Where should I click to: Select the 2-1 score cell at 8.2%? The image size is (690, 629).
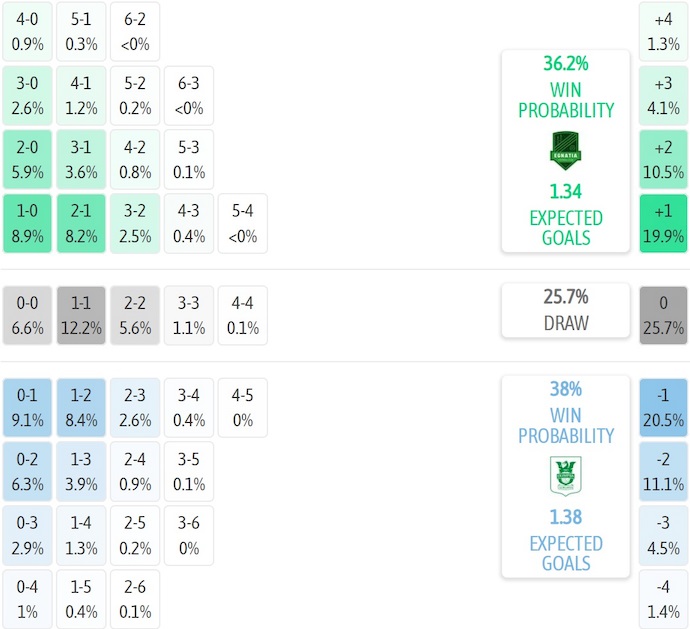(81, 224)
